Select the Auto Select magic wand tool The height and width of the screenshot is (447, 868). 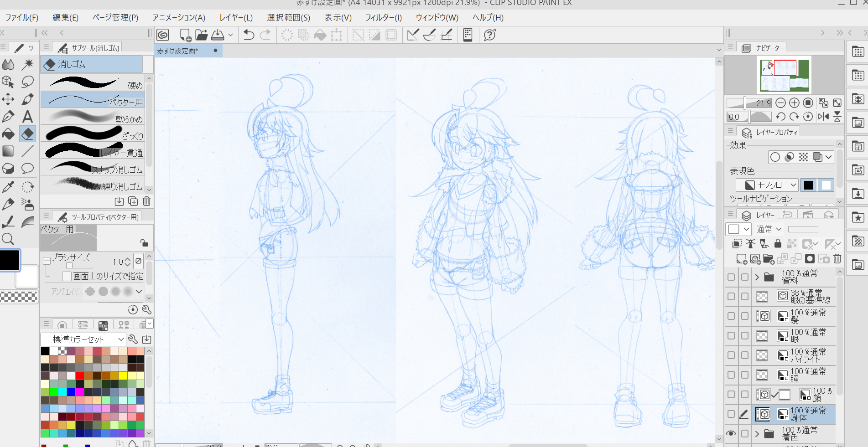[27, 64]
